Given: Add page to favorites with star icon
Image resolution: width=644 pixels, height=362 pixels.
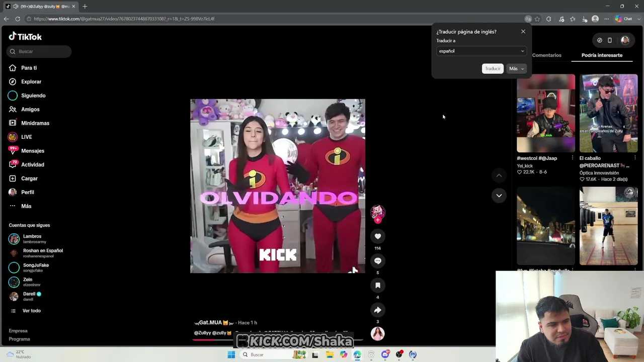Looking at the screenshot, I should [x=537, y=19].
